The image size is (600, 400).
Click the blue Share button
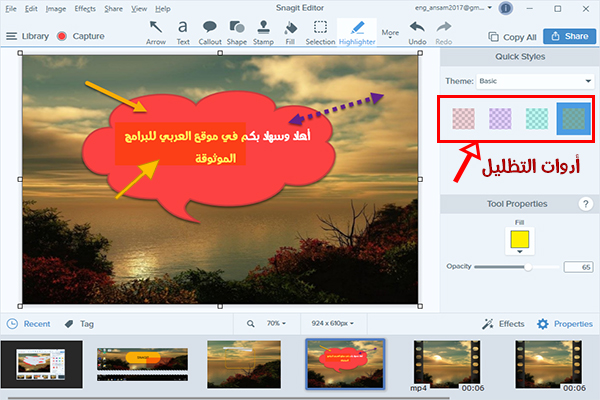[x=569, y=36]
